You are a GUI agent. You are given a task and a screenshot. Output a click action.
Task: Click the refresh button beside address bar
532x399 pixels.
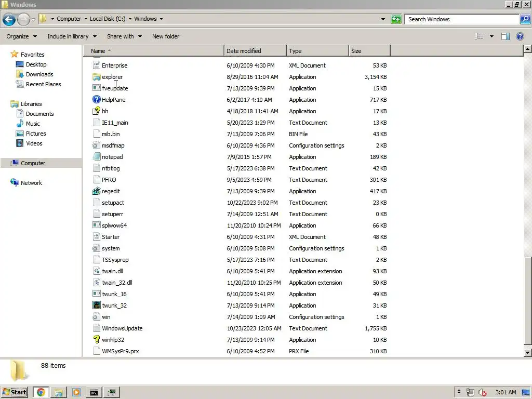tap(396, 19)
